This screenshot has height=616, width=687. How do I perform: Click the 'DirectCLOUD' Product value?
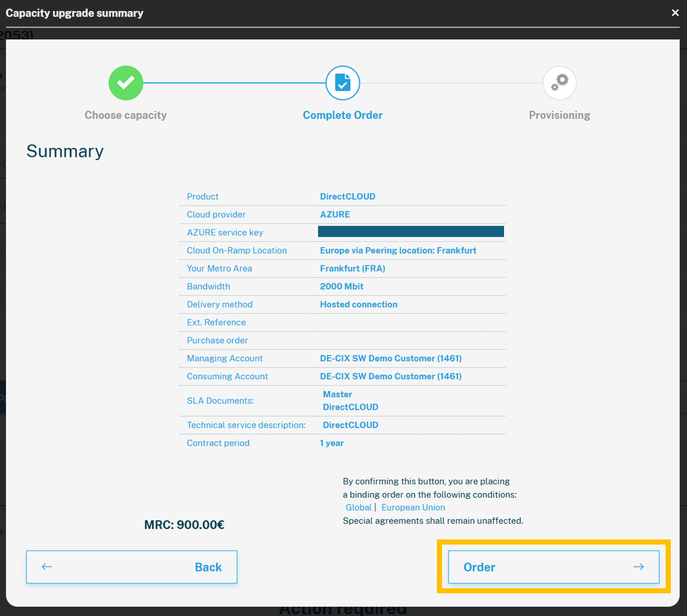(348, 197)
